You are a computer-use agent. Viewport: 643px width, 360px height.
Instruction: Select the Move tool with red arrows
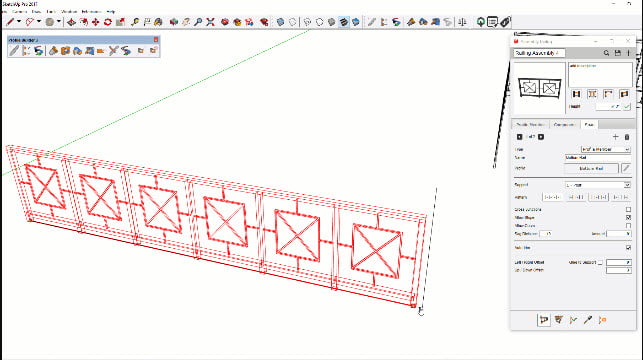pyautogui.click(x=96, y=22)
